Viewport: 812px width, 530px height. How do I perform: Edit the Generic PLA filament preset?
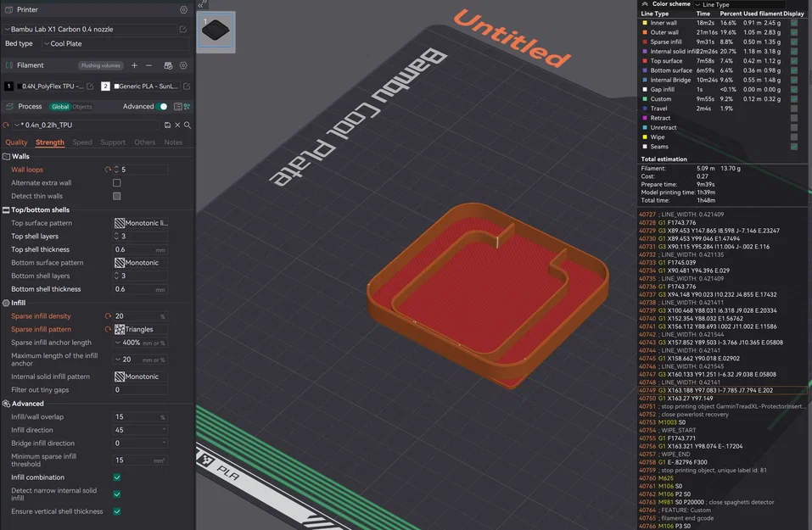(187, 86)
